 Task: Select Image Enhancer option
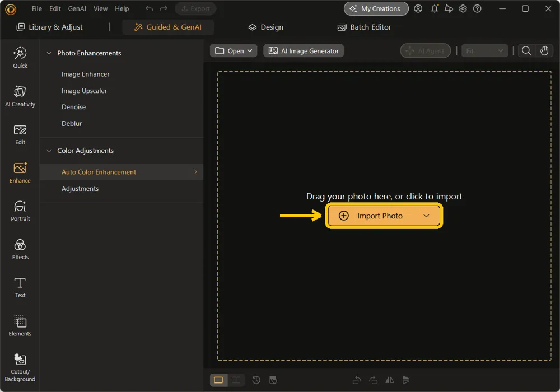point(85,74)
